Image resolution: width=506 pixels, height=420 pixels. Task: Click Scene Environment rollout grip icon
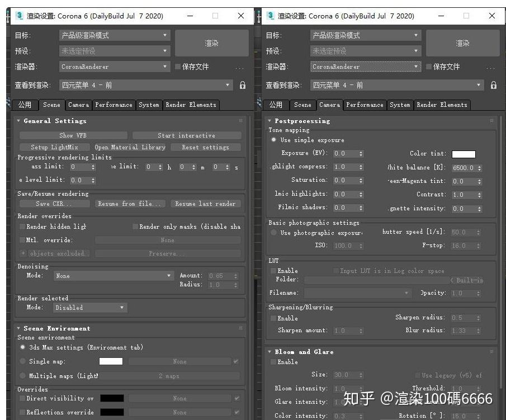[x=241, y=328]
